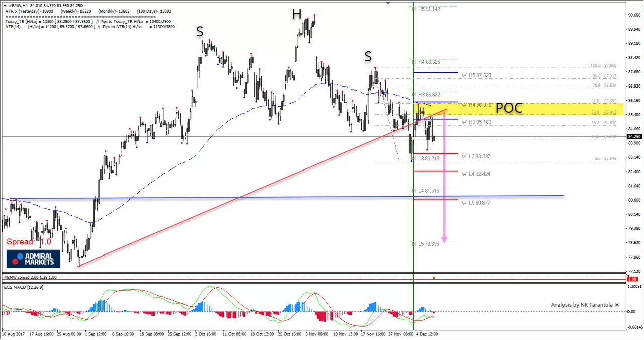Click the small icon after NK Tarantula
The height and width of the screenshot is (340, 644).
(x=617, y=305)
